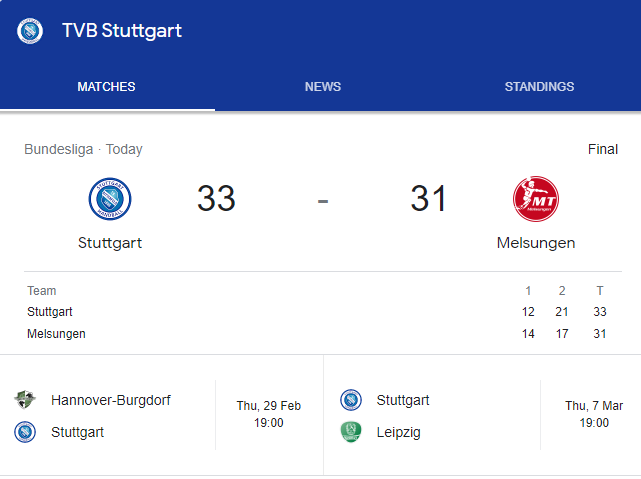The width and height of the screenshot is (641, 479).
Task: Click Thu, 7 Mar 19:00 match time
Action: click(x=594, y=414)
